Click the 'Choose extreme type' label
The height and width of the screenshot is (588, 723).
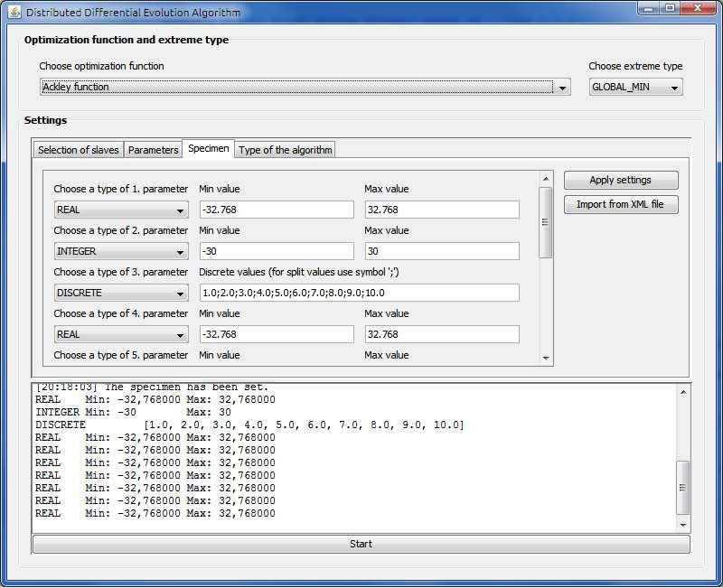point(635,66)
